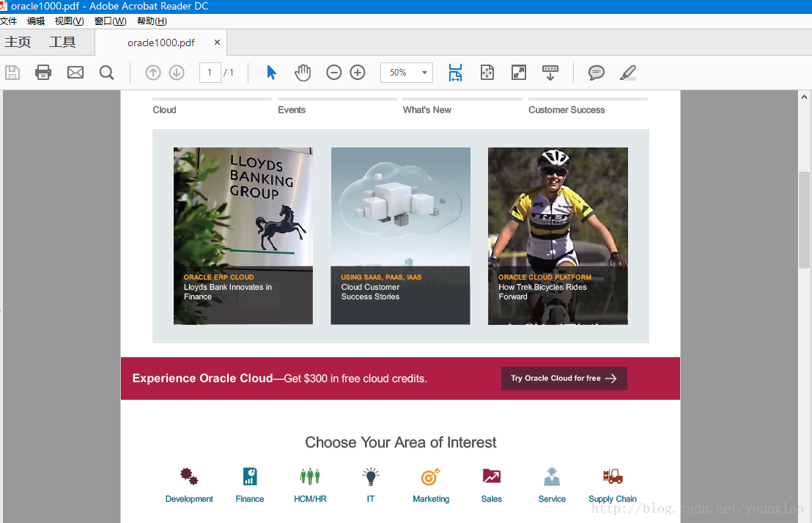The height and width of the screenshot is (523, 812).
Task: Activate the Hand pan tool
Action: tap(303, 73)
